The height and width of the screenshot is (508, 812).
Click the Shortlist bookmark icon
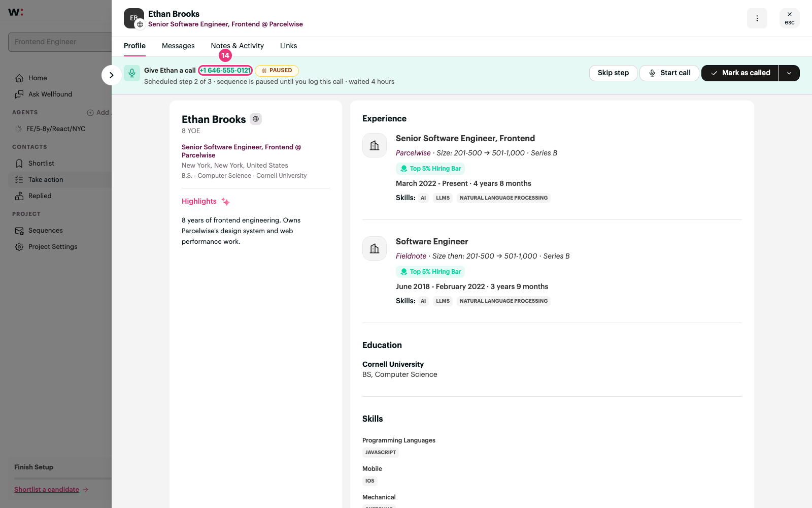19,164
